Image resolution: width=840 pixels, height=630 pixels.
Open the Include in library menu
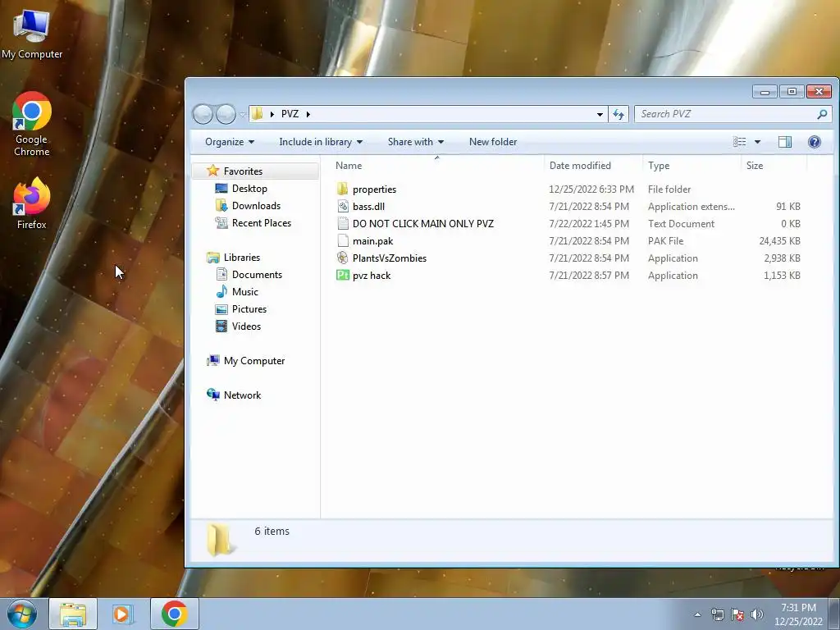point(321,142)
